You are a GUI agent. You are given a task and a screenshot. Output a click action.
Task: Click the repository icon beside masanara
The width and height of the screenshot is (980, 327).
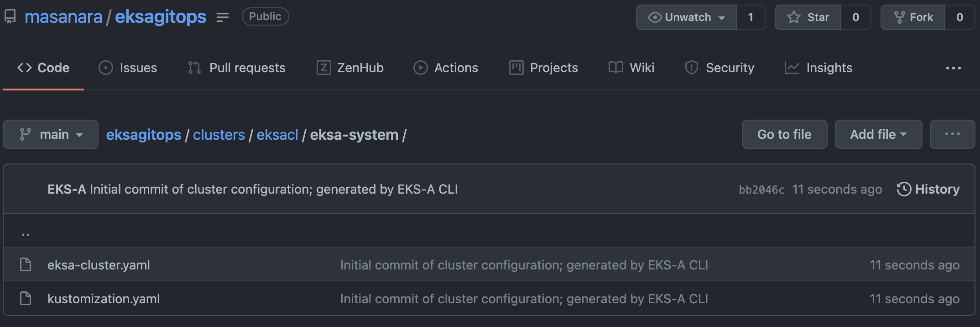[10, 17]
